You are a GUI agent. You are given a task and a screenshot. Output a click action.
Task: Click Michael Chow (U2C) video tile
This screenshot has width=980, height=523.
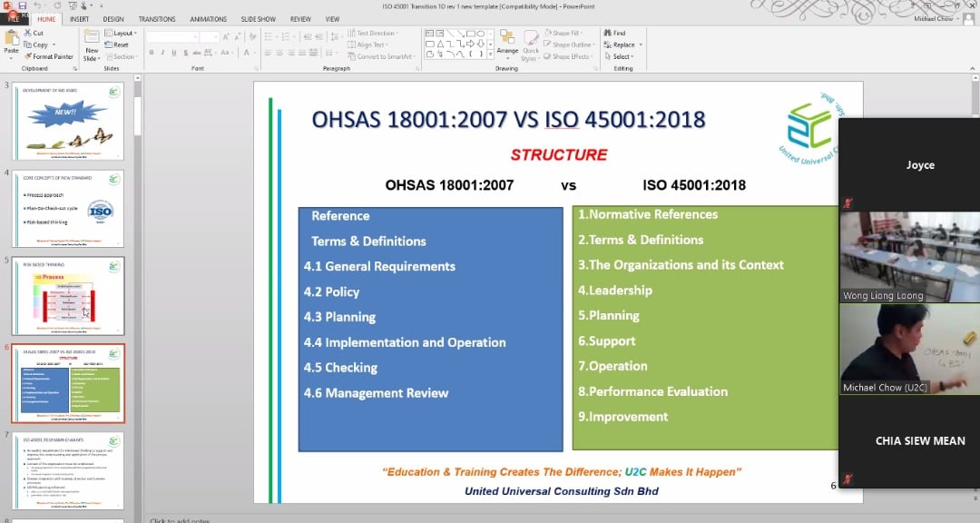(x=909, y=349)
